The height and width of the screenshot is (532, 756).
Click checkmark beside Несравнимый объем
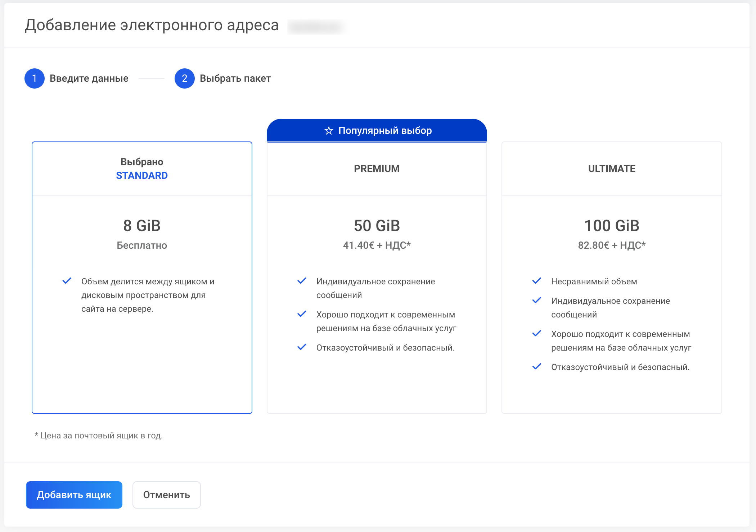(537, 281)
